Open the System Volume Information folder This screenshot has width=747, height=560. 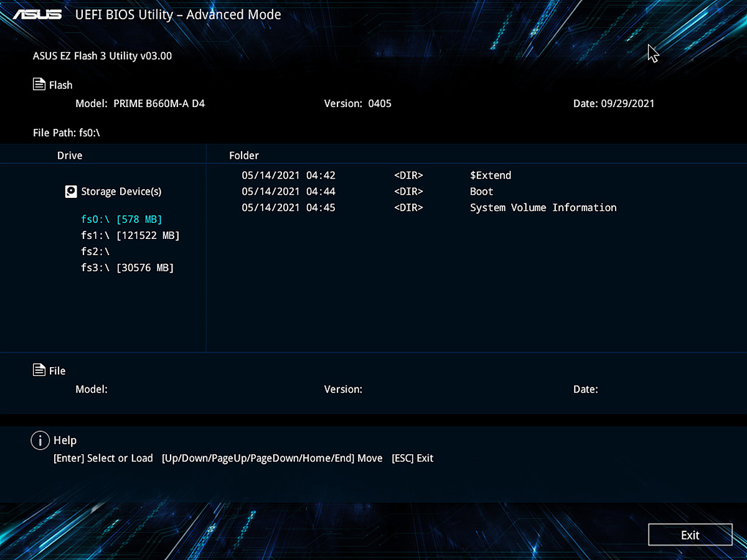tap(543, 208)
